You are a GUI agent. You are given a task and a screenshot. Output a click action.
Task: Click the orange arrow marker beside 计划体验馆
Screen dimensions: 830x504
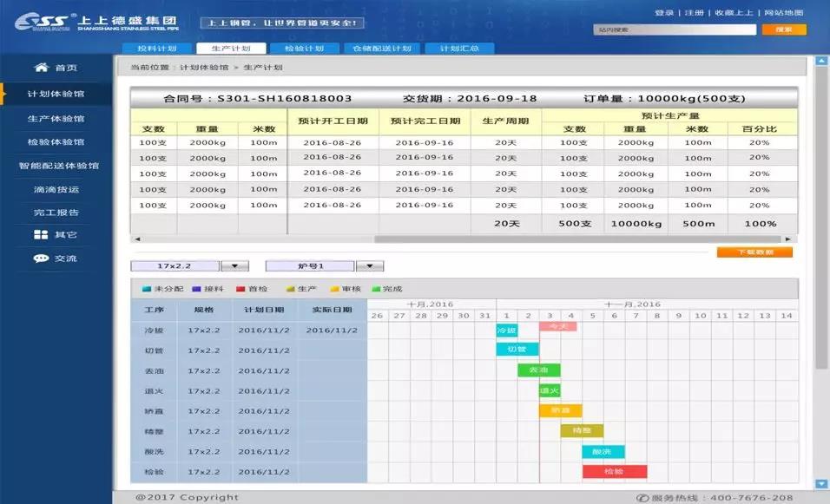pos(3,94)
